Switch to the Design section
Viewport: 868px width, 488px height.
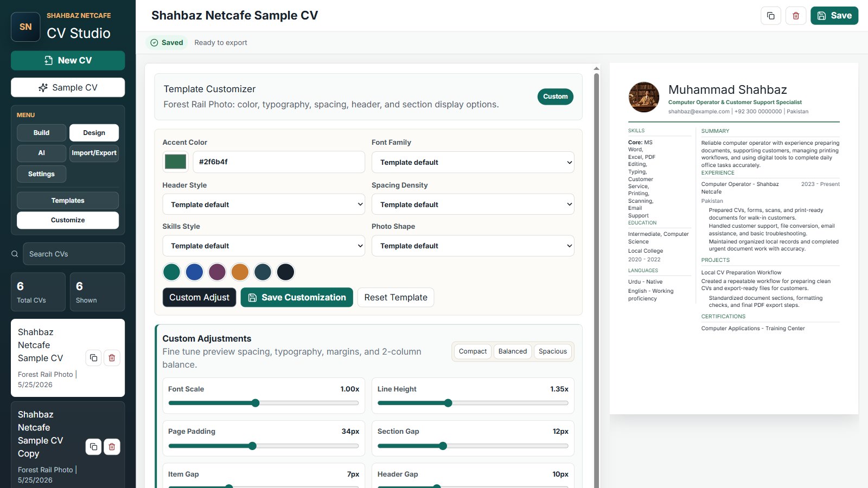[x=94, y=133]
